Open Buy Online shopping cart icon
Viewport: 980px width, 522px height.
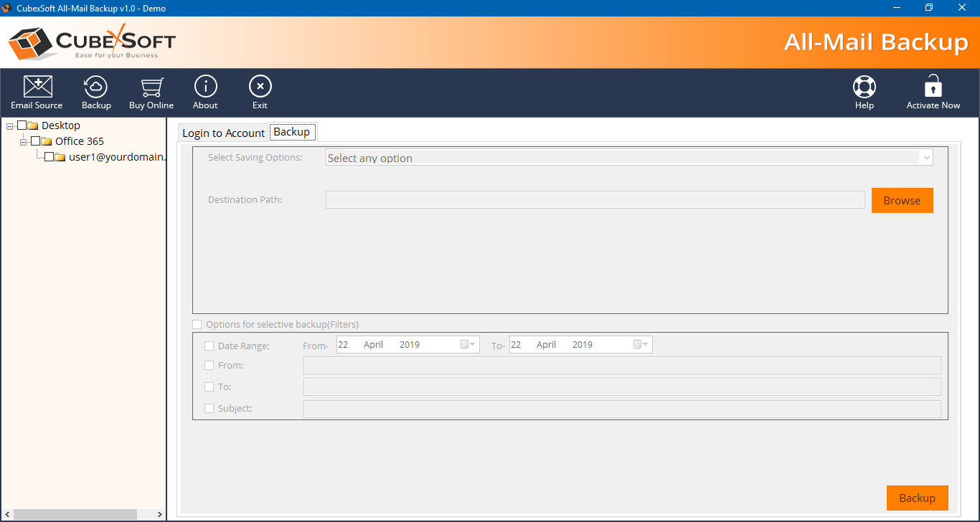tap(151, 87)
